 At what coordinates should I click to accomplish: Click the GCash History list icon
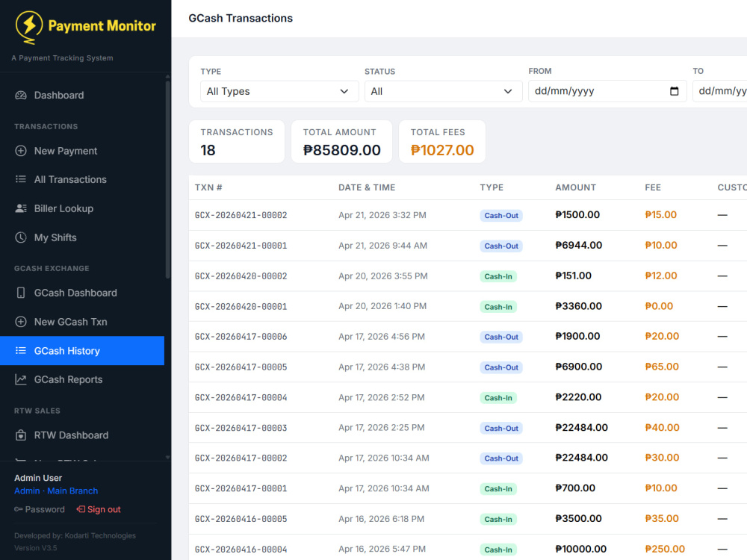[20, 351]
